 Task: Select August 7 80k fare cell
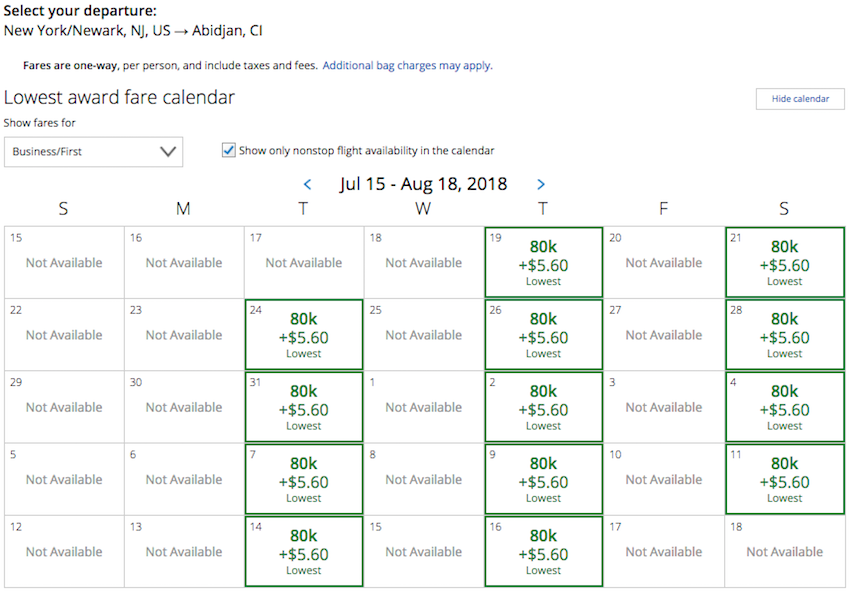(x=304, y=478)
